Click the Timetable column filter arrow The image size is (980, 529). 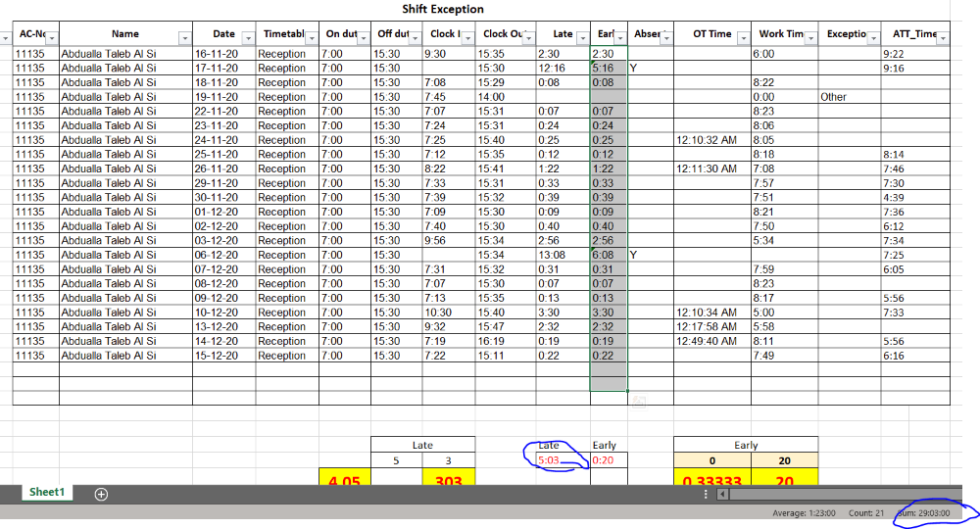pyautogui.click(x=310, y=38)
